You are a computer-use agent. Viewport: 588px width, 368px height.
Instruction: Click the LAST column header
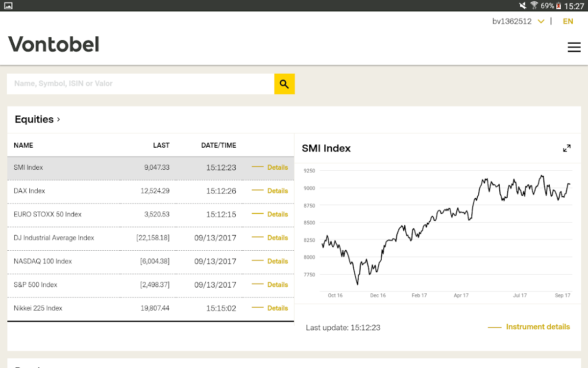[x=161, y=145]
